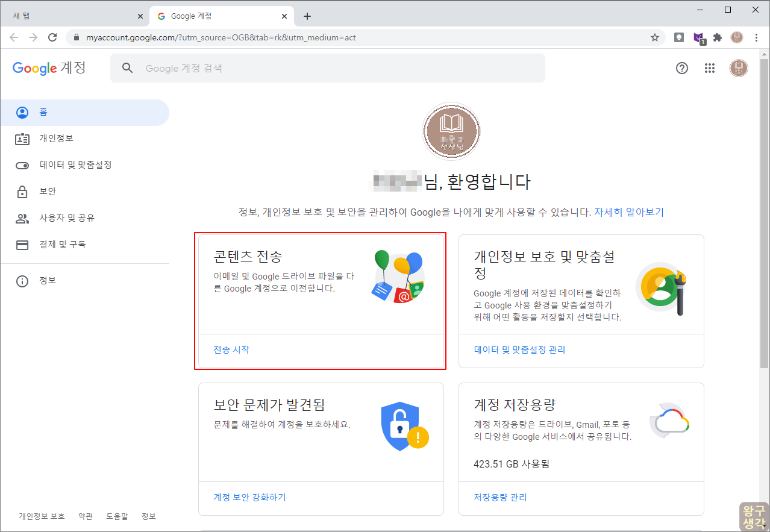770x532 pixels.
Task: Open the new tab plus button
Action: coord(307,16)
